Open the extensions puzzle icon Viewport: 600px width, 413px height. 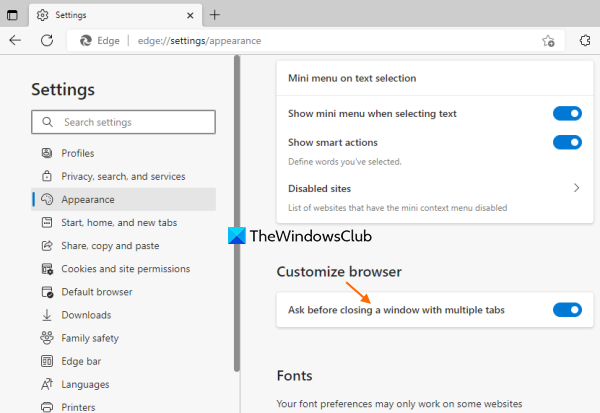coord(586,40)
